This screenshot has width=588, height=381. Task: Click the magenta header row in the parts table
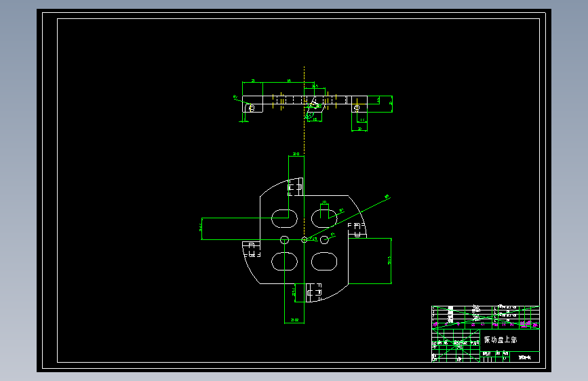pos(486,325)
